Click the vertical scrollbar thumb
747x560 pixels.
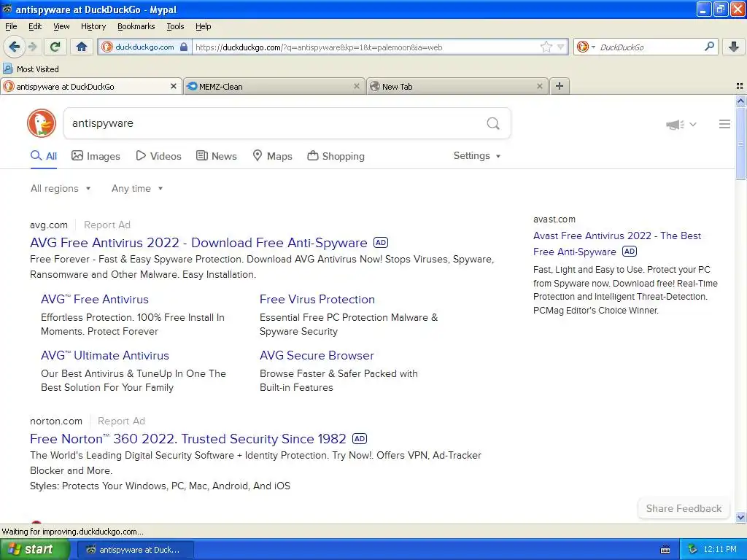[740, 144]
